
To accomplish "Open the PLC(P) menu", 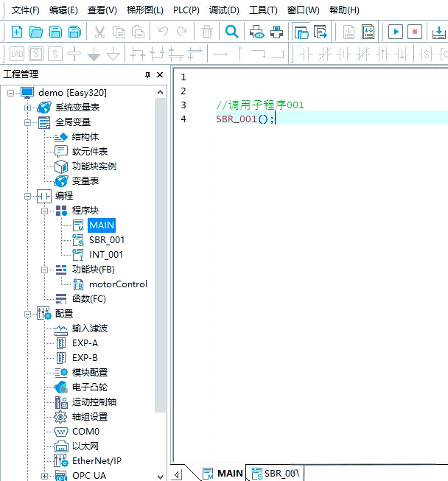I will point(186,10).
